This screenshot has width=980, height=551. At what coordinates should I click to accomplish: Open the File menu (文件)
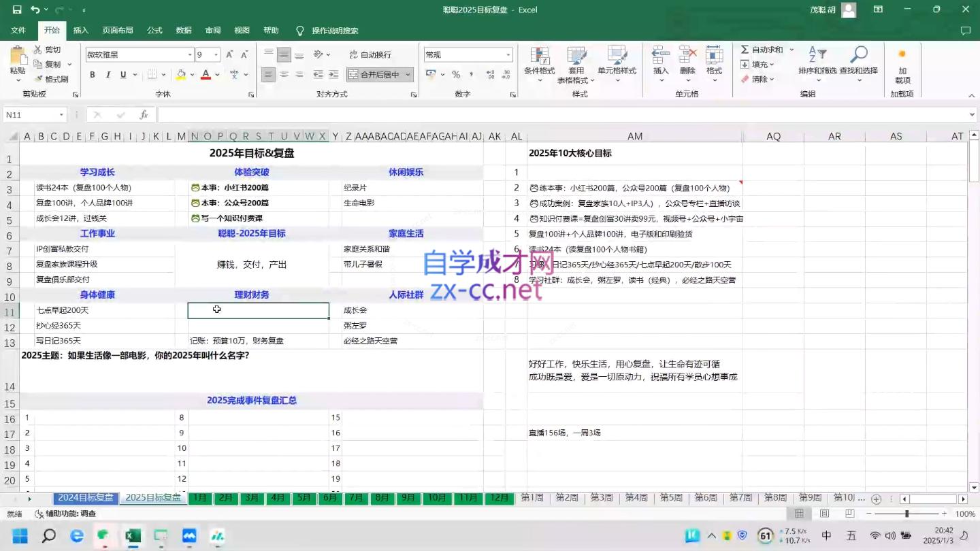(18, 31)
